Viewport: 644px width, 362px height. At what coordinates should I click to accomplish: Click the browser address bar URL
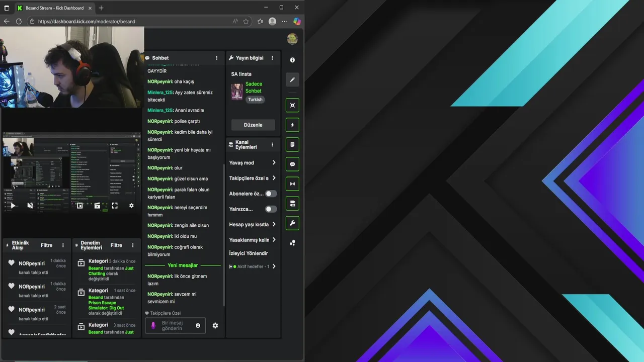click(x=87, y=22)
